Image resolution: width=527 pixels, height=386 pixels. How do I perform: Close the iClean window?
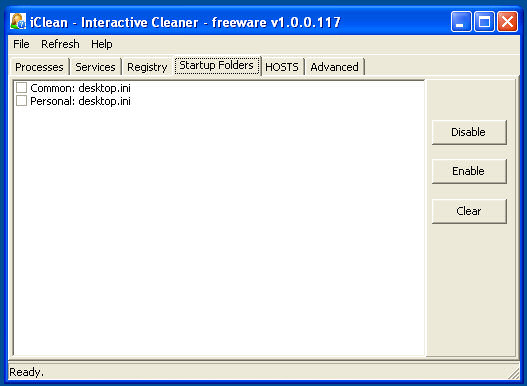pyautogui.click(x=507, y=22)
